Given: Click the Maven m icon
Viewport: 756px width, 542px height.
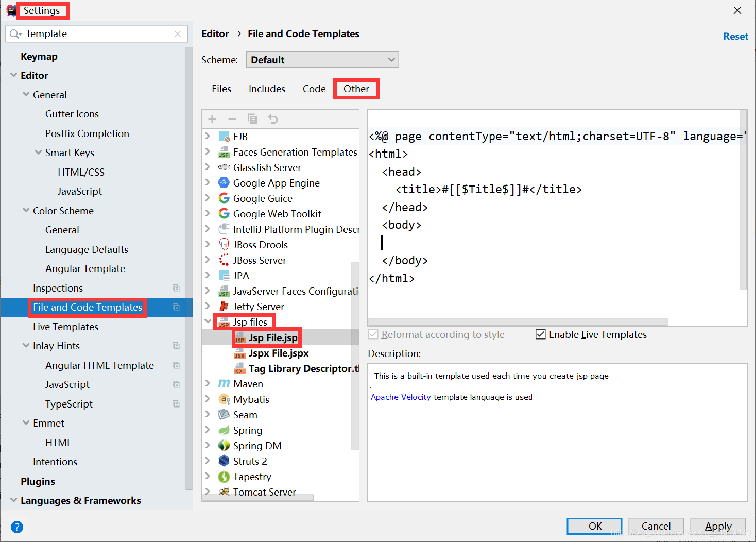Looking at the screenshot, I should 224,384.
